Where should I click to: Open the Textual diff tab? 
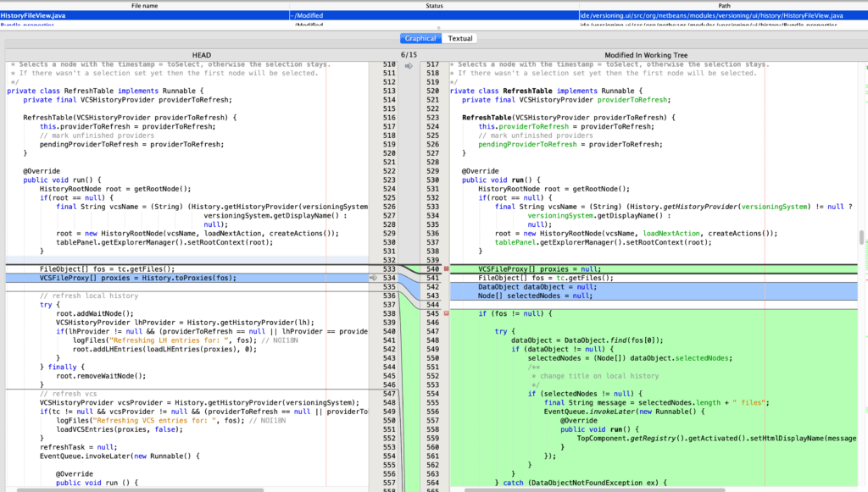coord(460,38)
